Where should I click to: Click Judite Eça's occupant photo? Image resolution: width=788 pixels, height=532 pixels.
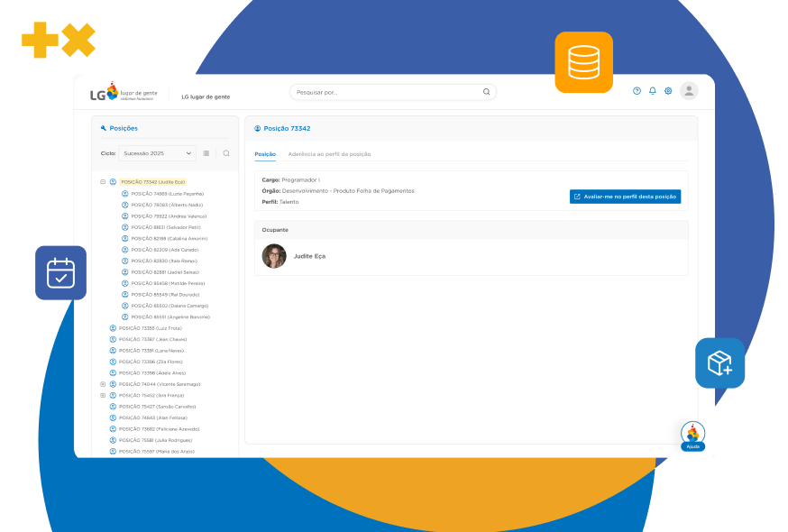[274, 256]
